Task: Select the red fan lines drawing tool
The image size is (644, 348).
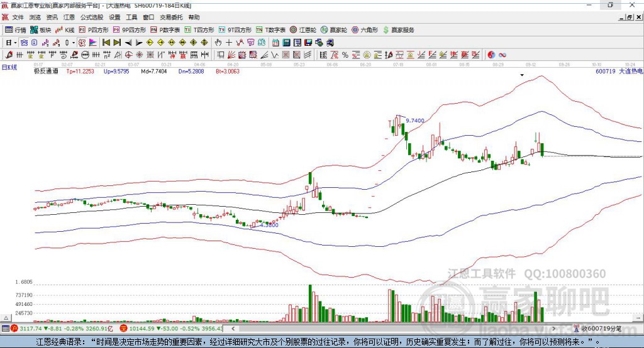Action: pos(231,55)
